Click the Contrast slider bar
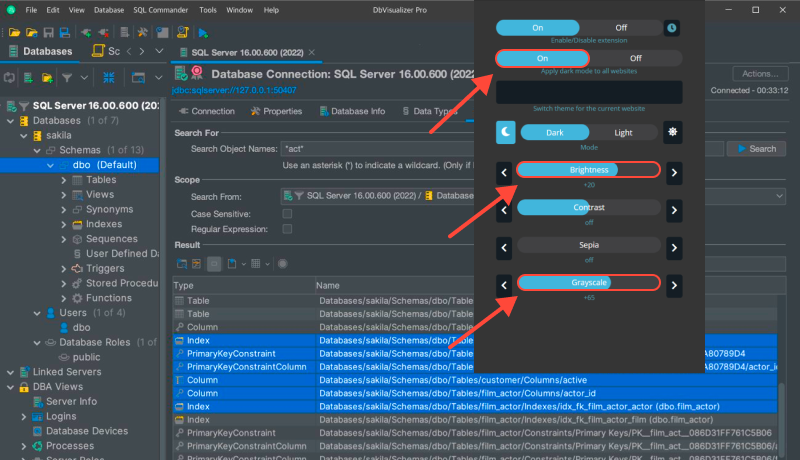Image resolution: width=800 pixels, height=460 pixels. click(589, 208)
